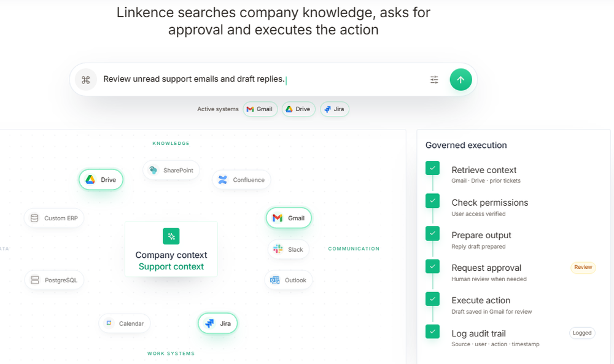Toggle the Request approval checkbox
This screenshot has width=614, height=364.
(x=432, y=266)
